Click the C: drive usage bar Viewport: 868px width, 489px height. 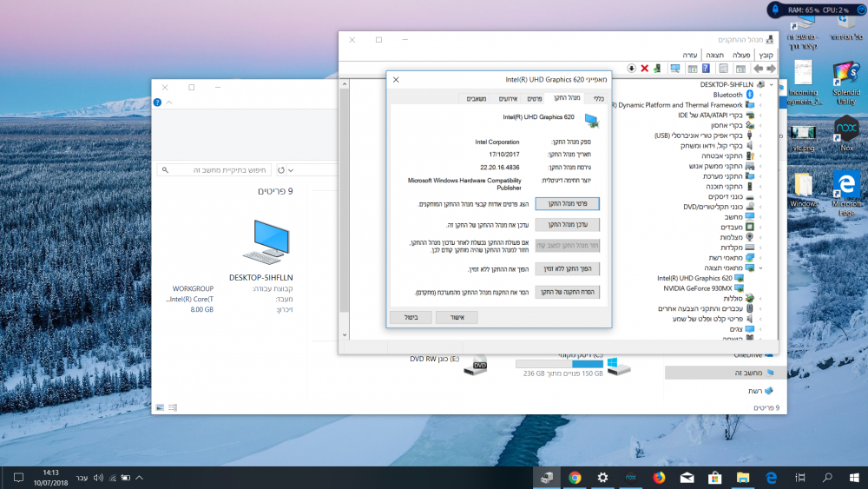pos(559,364)
